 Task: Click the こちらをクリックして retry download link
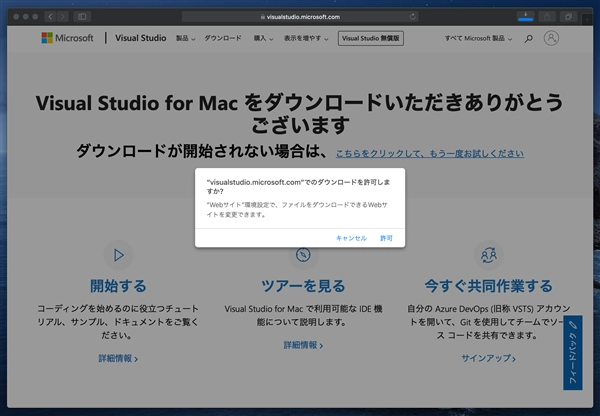[x=430, y=153]
